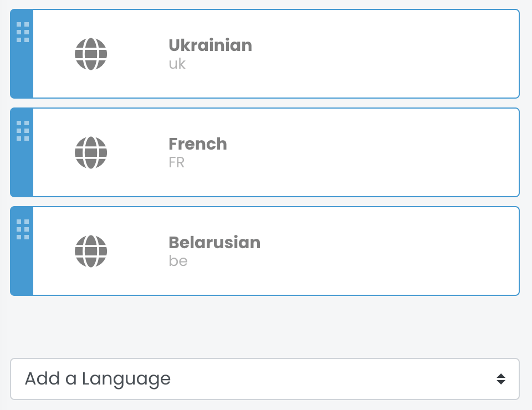
Task: Click the "FR" language code
Action: tap(177, 162)
